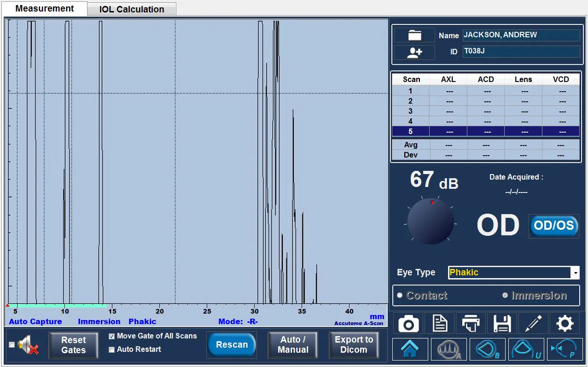The image size is (588, 367).
Task: Save the scan with the floppy disk icon
Action: pos(502,324)
